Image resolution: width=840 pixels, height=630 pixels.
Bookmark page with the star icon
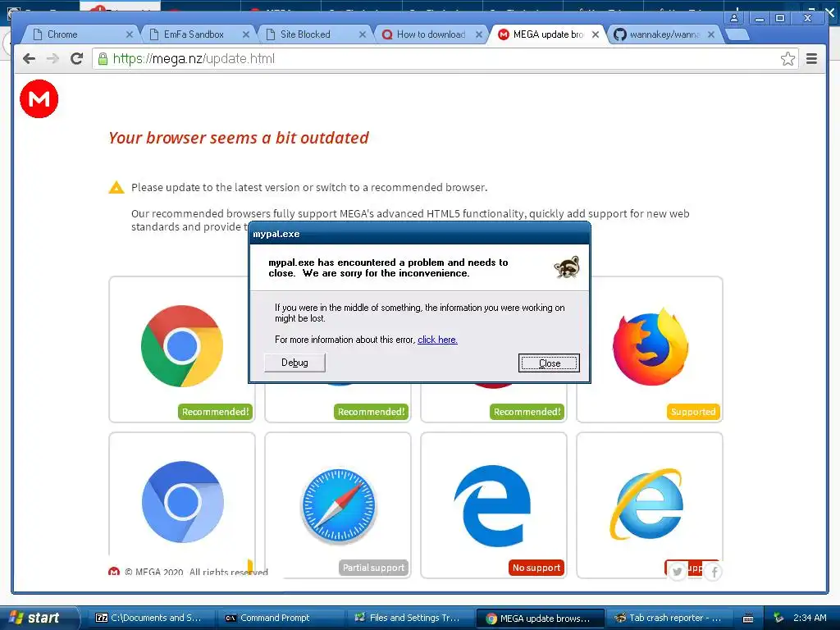[x=787, y=58]
